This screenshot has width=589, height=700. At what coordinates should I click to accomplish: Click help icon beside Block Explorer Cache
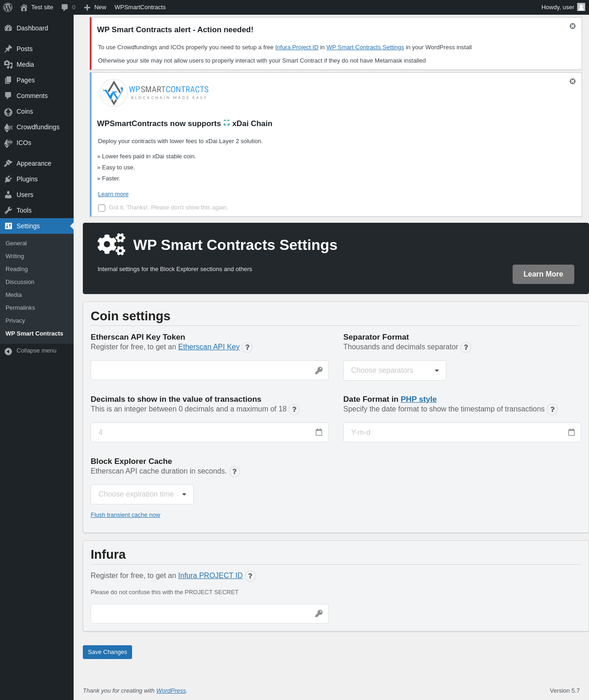(235, 472)
